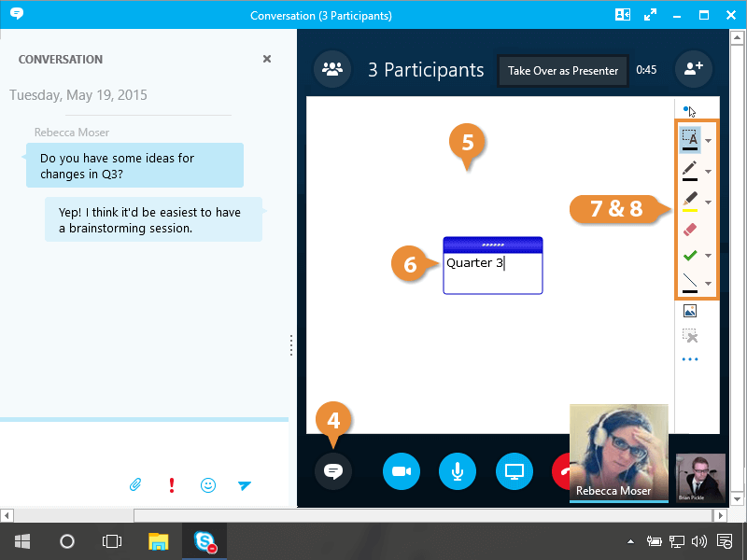The image size is (747, 560).
Task: Select the yellow highlighter tool
Action: pyautogui.click(x=690, y=201)
